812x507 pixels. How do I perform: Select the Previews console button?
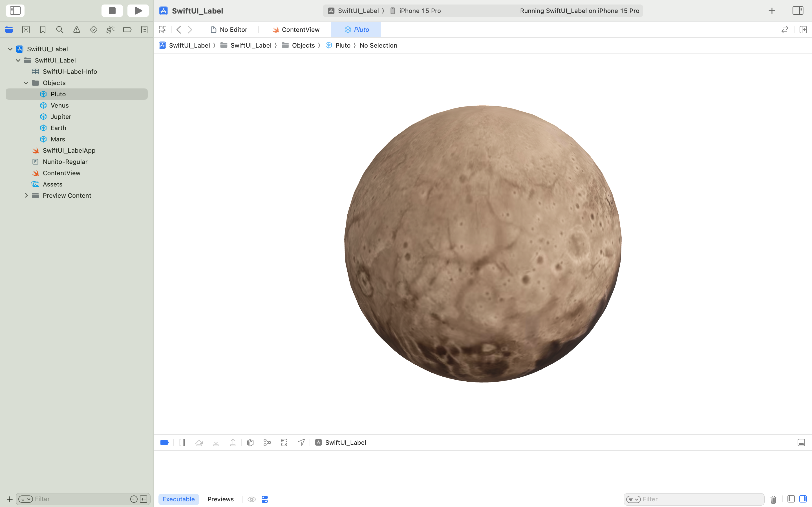pos(220,499)
